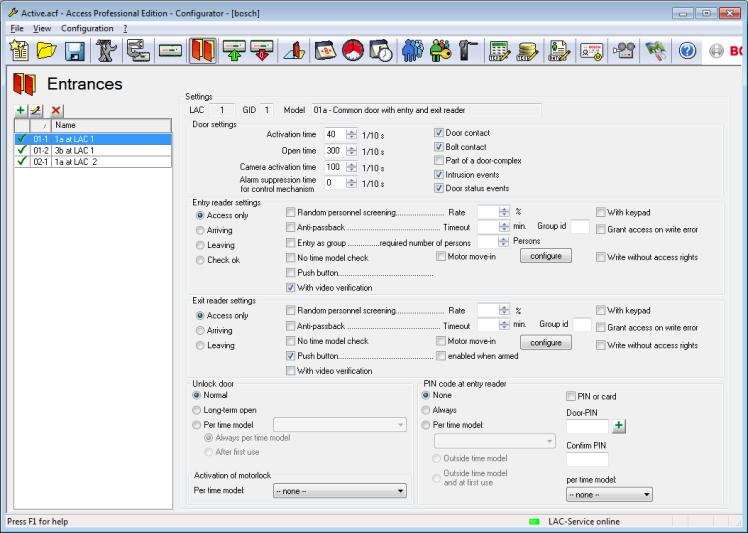Delete selected entrance with red X

coord(56,111)
